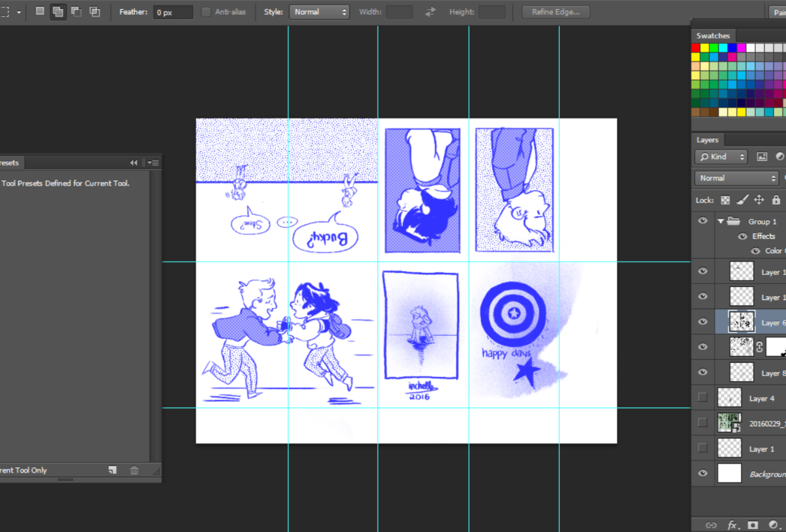Switch to the Swatches tab

(713, 36)
